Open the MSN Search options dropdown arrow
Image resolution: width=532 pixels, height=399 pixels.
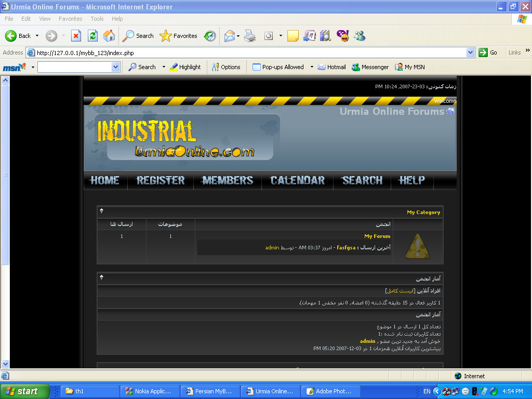tap(164, 67)
